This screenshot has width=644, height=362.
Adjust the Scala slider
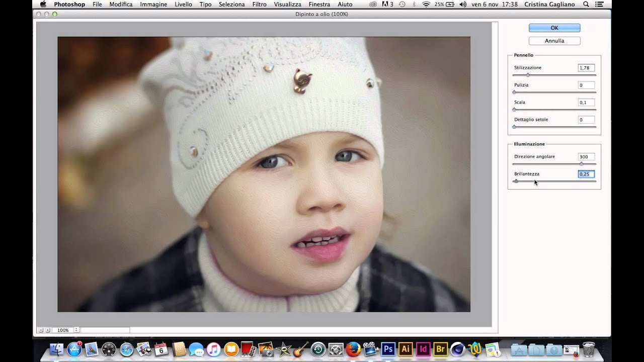554,109
